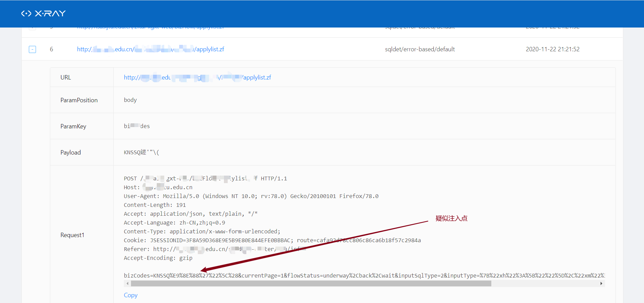Collapse row 6 with the minus expander
Image resolution: width=644 pixels, height=303 pixels.
point(32,49)
